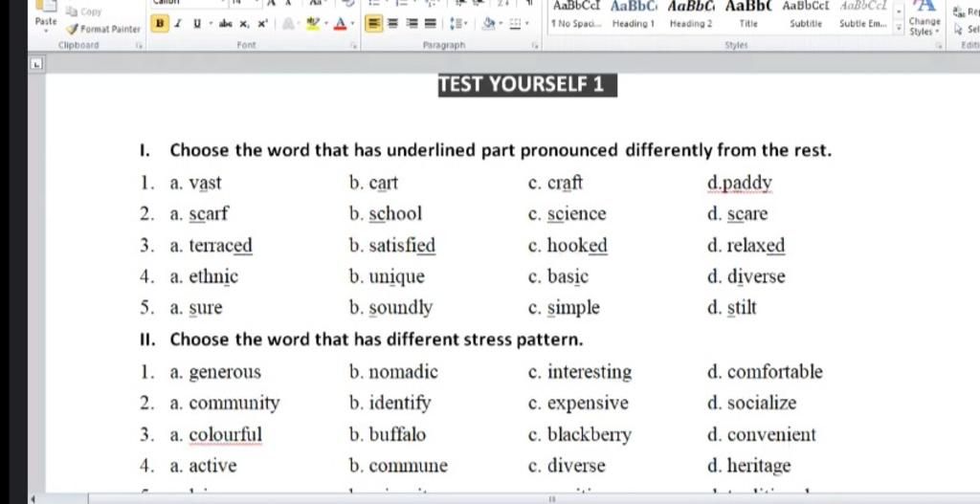980x504 pixels.
Task: Click the word 'commune'
Action: pos(408,466)
